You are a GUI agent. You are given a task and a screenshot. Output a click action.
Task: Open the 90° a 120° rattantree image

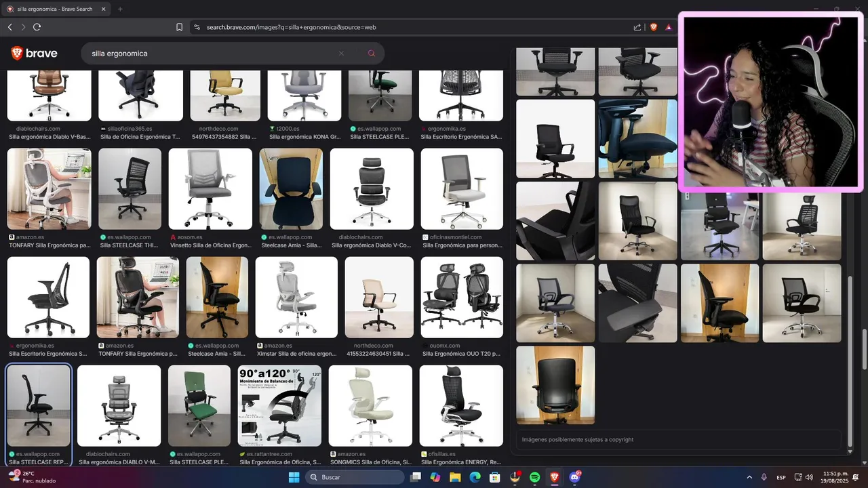click(279, 405)
